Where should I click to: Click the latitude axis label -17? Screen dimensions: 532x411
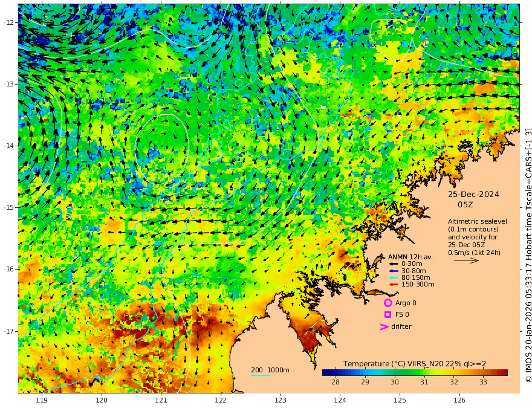(x=9, y=331)
